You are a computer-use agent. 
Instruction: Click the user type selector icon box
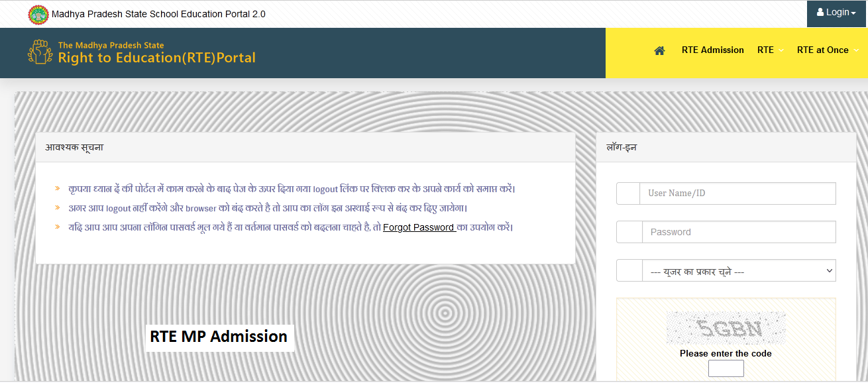click(x=628, y=270)
